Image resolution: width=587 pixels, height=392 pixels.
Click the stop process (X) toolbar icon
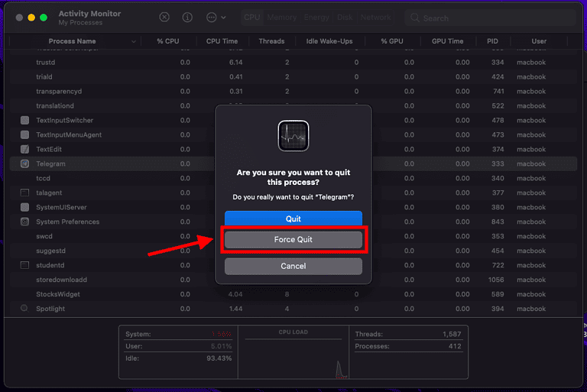164,17
